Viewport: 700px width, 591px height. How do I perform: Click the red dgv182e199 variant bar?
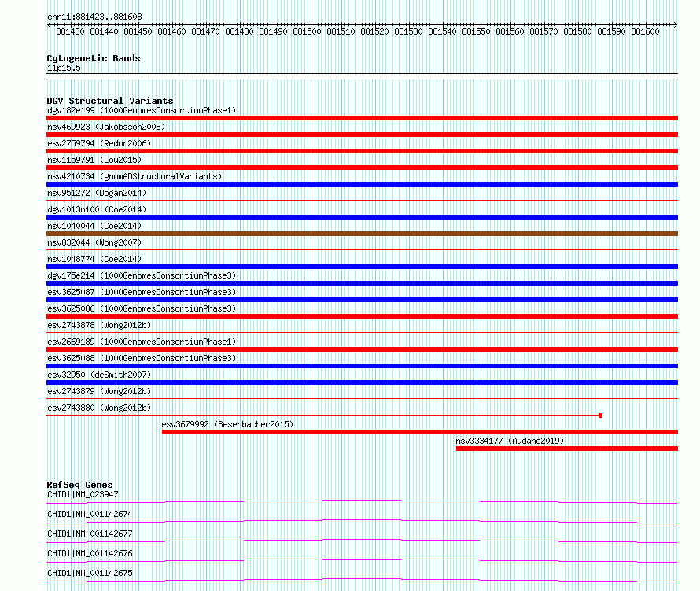362,118
